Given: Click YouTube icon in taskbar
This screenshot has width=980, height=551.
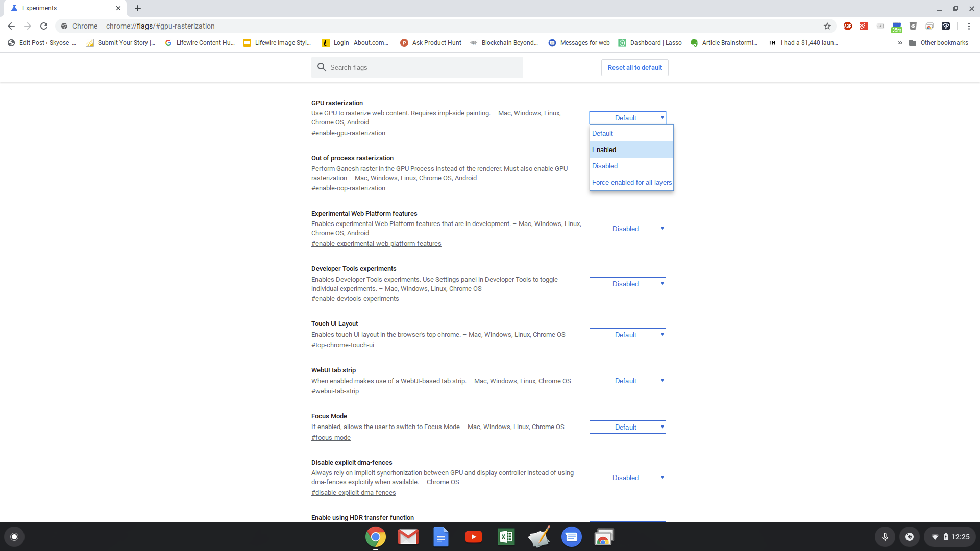Looking at the screenshot, I should click(x=473, y=536).
